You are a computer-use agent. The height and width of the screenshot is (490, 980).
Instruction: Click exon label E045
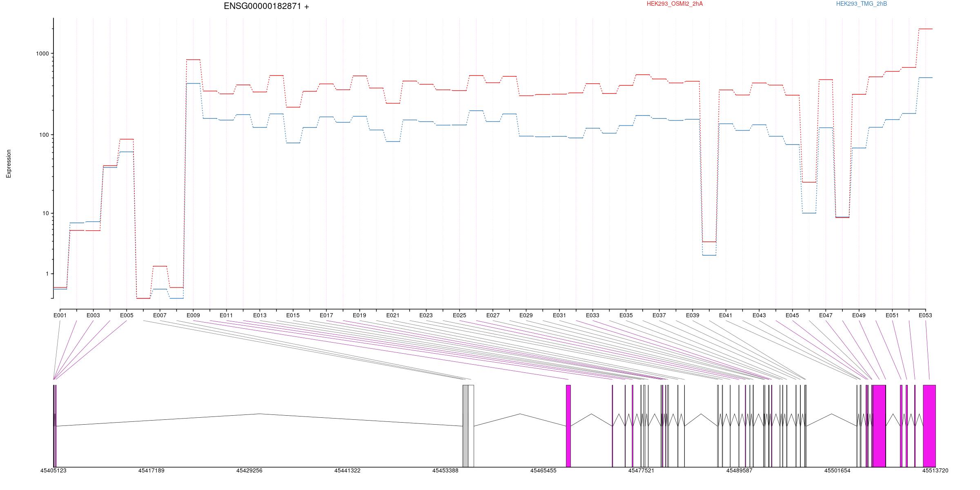pos(792,315)
